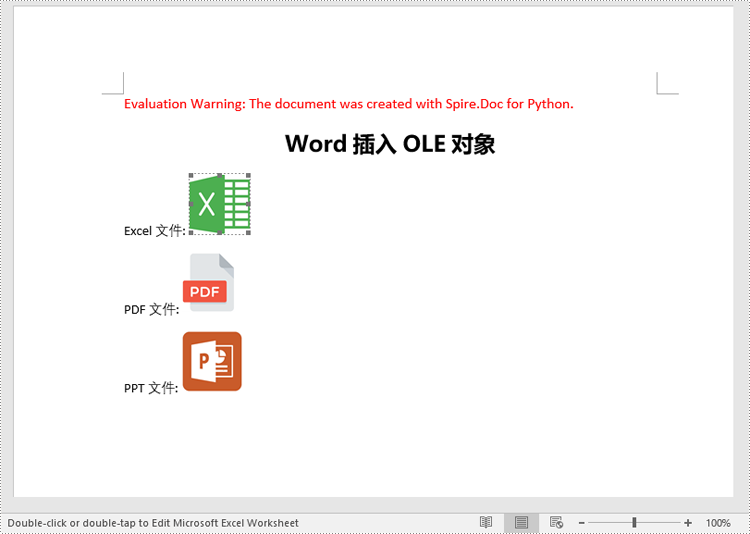The height and width of the screenshot is (534, 750).
Task: Click the "PPT 文件:" label
Action: [151, 388]
